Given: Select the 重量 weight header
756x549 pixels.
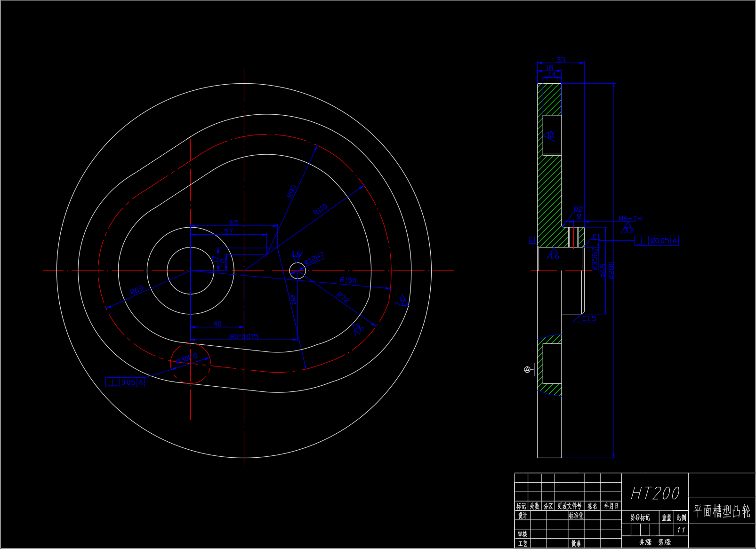Looking at the screenshot, I should tap(667, 517).
